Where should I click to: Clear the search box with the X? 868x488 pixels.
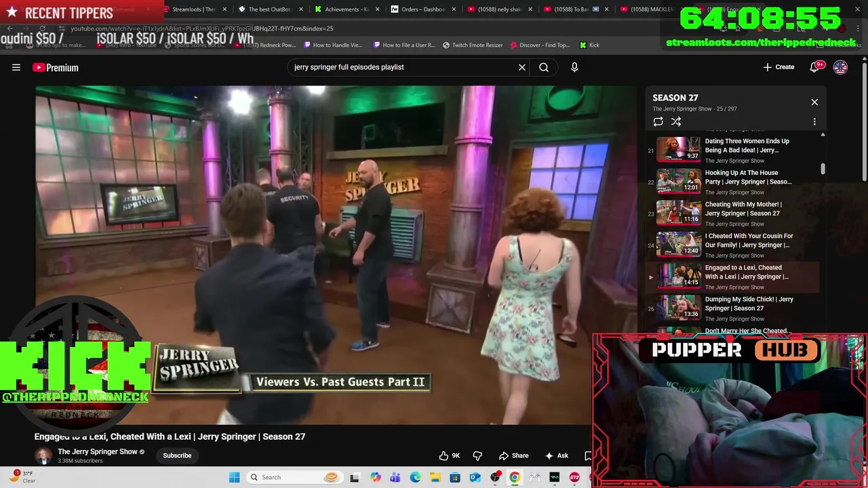522,67
